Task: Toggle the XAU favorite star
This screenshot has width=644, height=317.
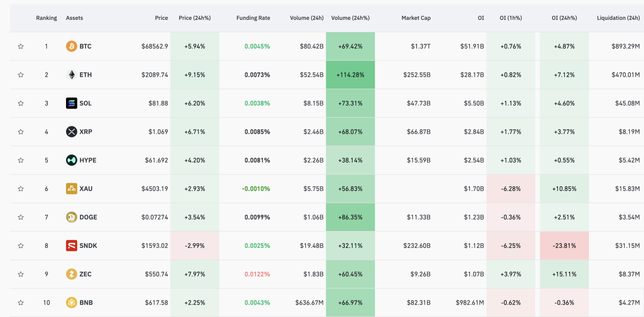Action: [x=21, y=189]
